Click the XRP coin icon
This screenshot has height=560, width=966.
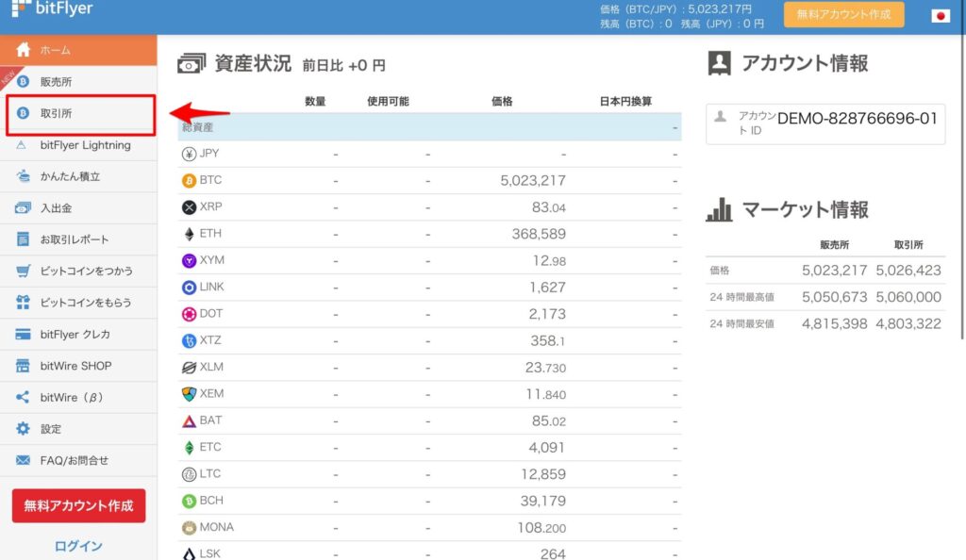click(189, 207)
